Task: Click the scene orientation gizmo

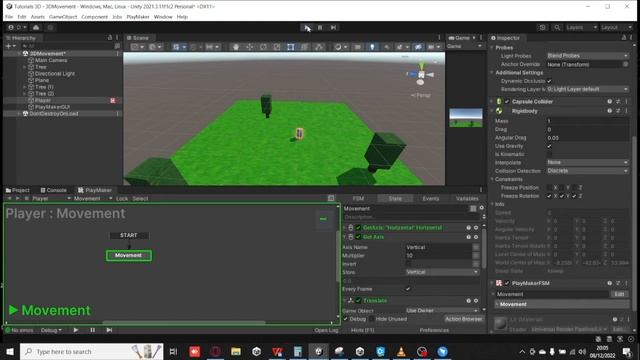Action: click(x=421, y=74)
